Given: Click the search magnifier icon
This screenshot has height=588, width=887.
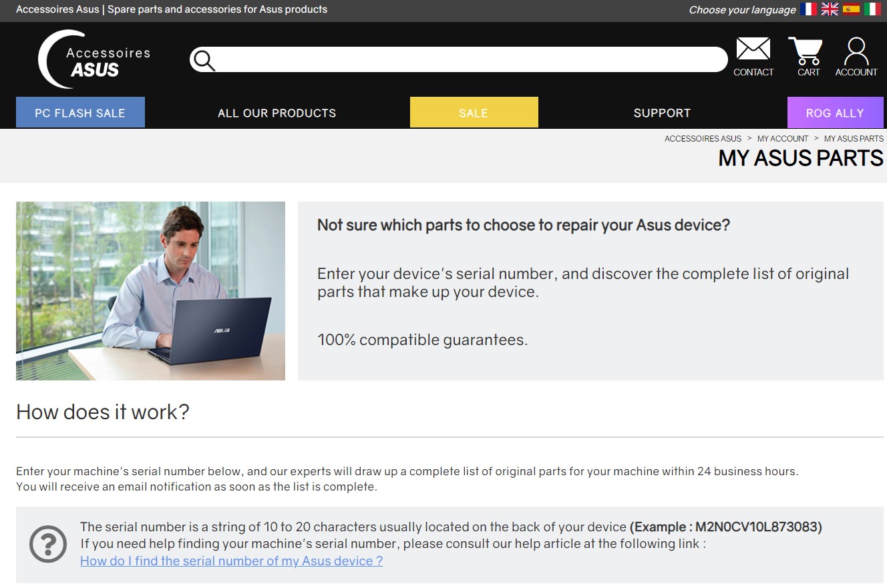Looking at the screenshot, I should (x=204, y=60).
